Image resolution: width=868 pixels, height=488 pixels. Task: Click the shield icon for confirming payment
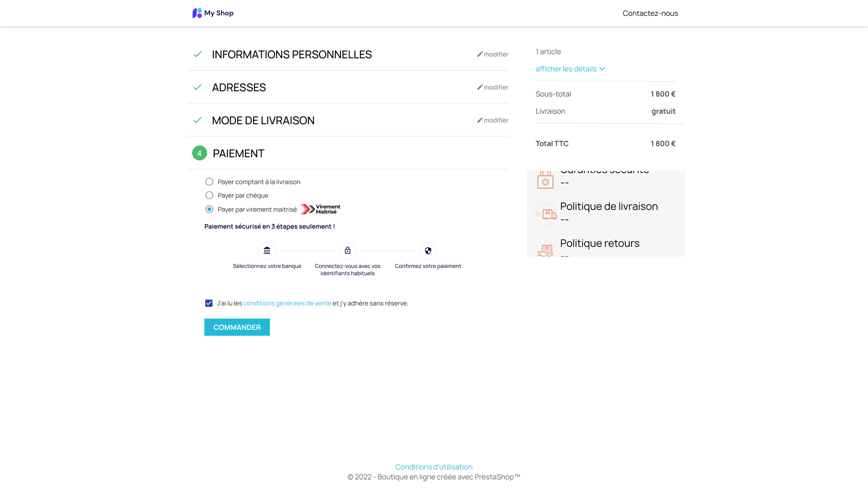pos(428,251)
